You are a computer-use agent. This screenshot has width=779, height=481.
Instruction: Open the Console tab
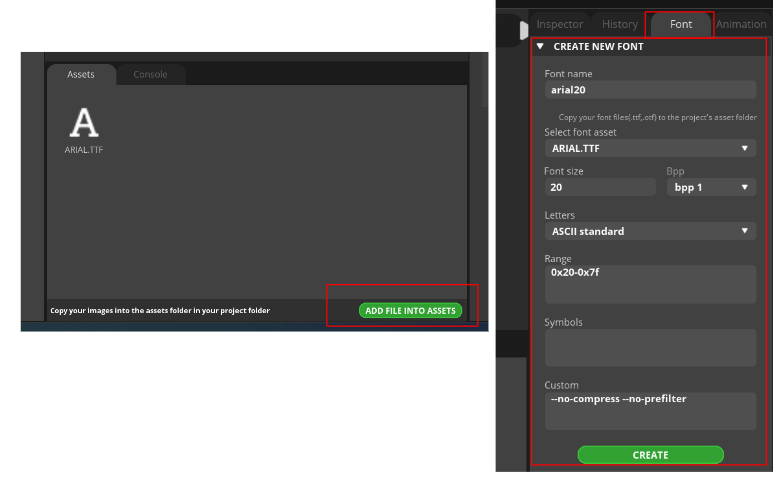coord(150,74)
